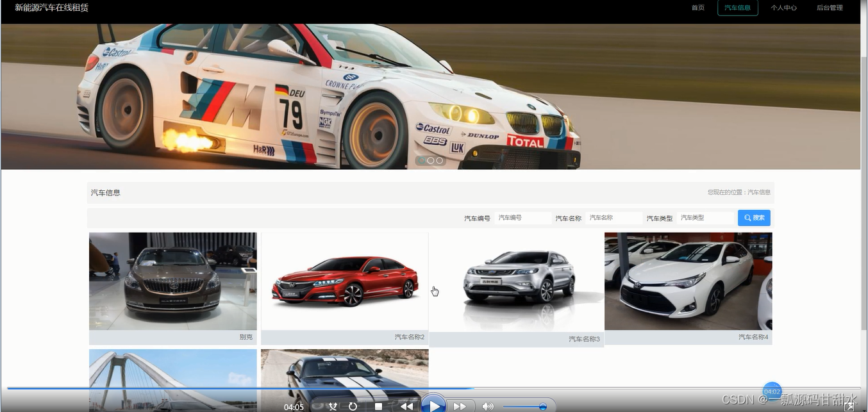Open the red car thumbnail 汽车名称2

pyautogui.click(x=345, y=281)
